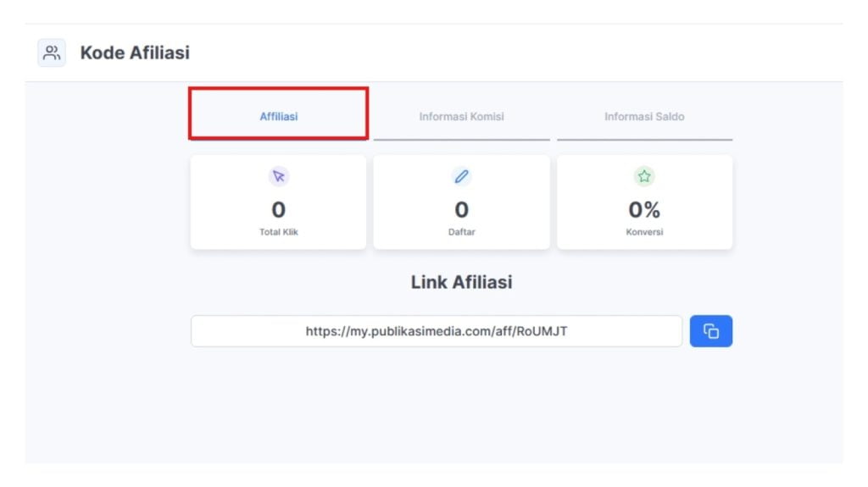Viewport: 868px width, 487px height.
Task: Open the Affiliasi tab
Action: [x=278, y=116]
